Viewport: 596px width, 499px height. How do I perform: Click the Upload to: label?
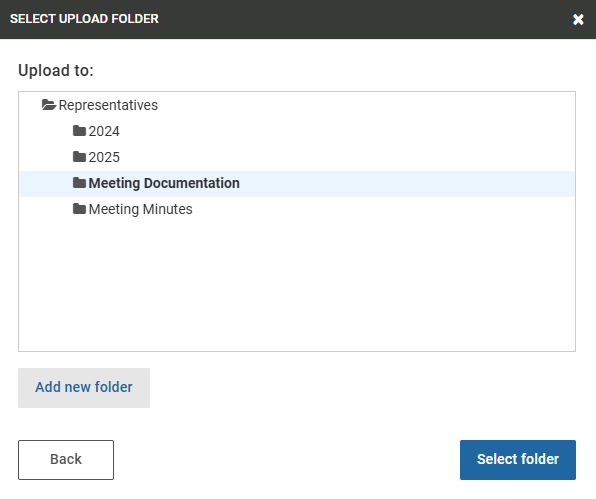[x=56, y=70]
